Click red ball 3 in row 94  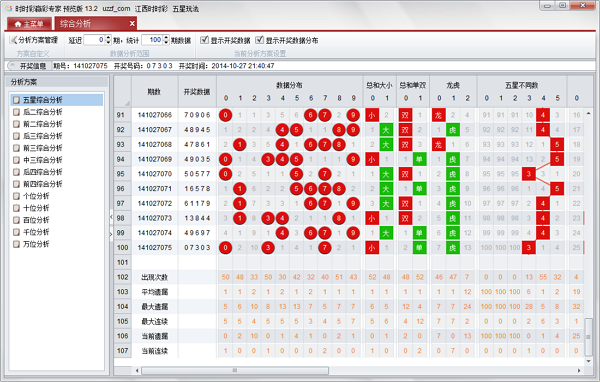tap(268, 159)
